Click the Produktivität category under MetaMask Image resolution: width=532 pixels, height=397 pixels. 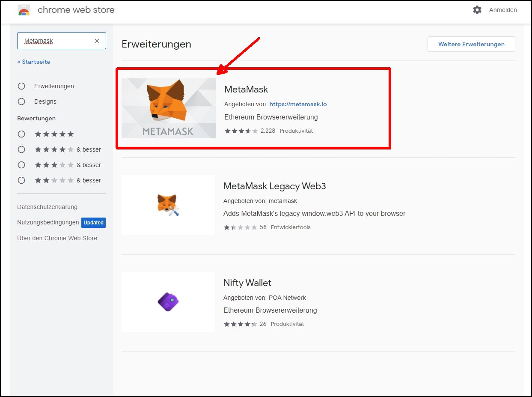point(296,131)
